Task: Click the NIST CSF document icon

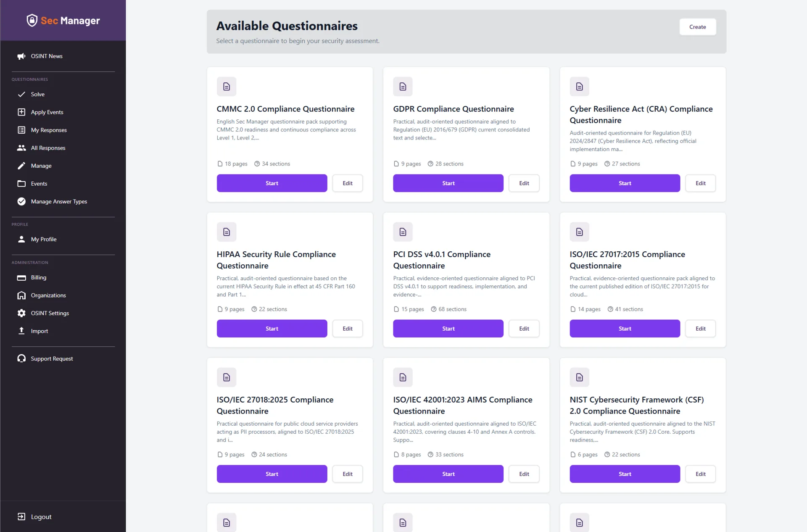Action: 579,377
